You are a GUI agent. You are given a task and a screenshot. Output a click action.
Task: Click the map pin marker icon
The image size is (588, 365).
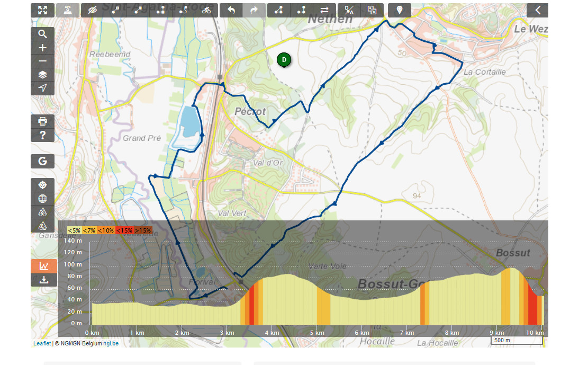pos(400,10)
